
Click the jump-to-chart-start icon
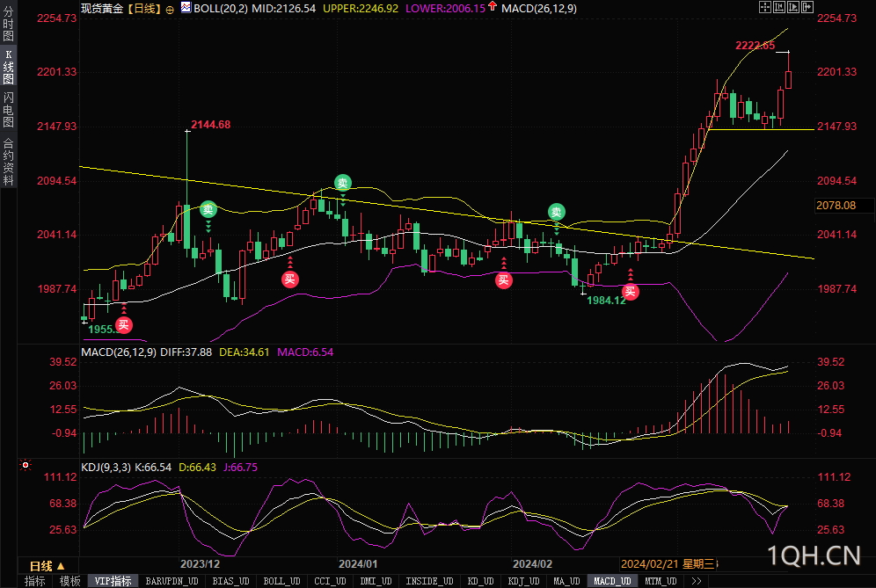coord(779,7)
